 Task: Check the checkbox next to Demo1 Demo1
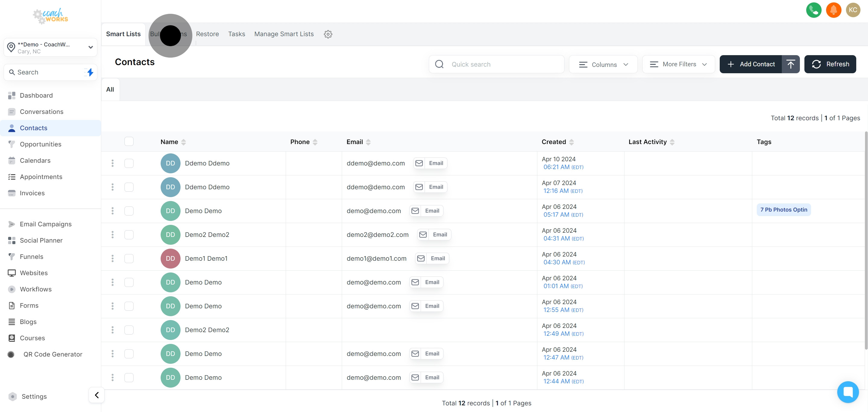[129, 258]
